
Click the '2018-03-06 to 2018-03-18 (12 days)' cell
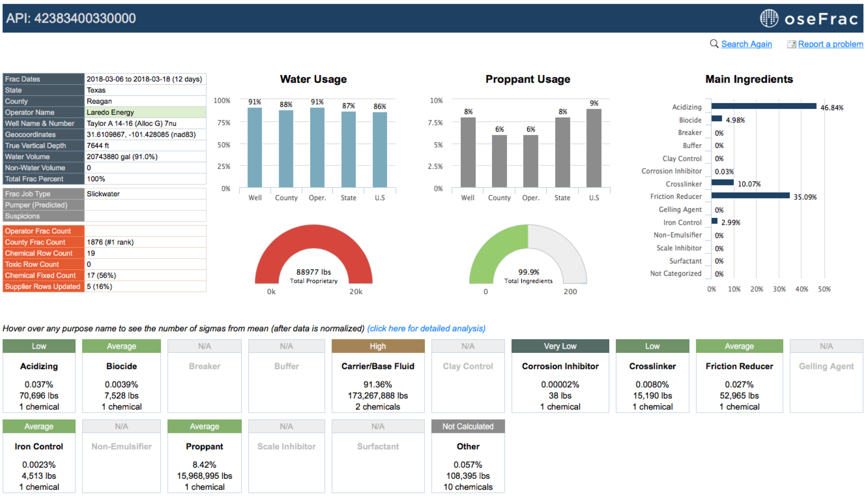point(145,79)
